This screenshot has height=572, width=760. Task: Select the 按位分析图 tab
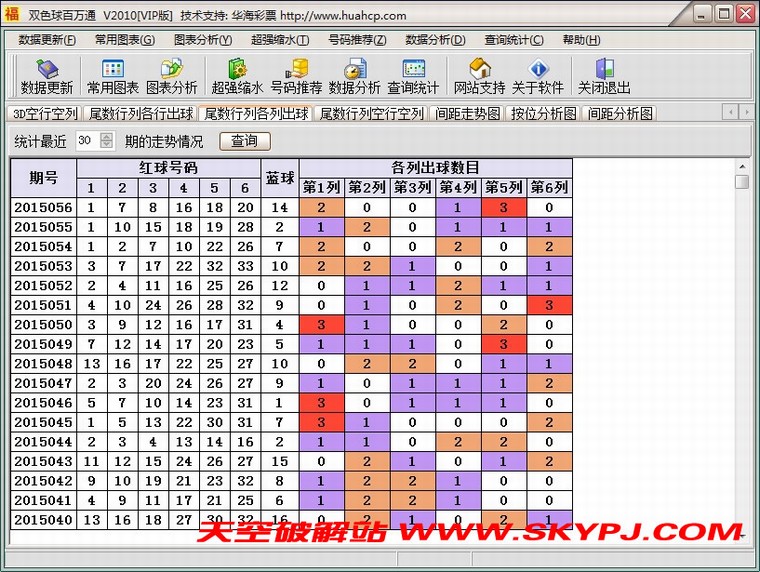543,114
